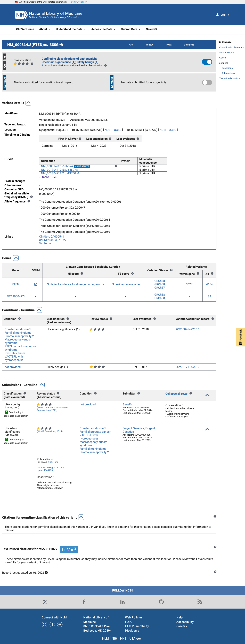The width and height of the screenshot is (245, 644).
Task: Open the Facebook Follow NCBI icon
Action: click(x=84, y=602)
